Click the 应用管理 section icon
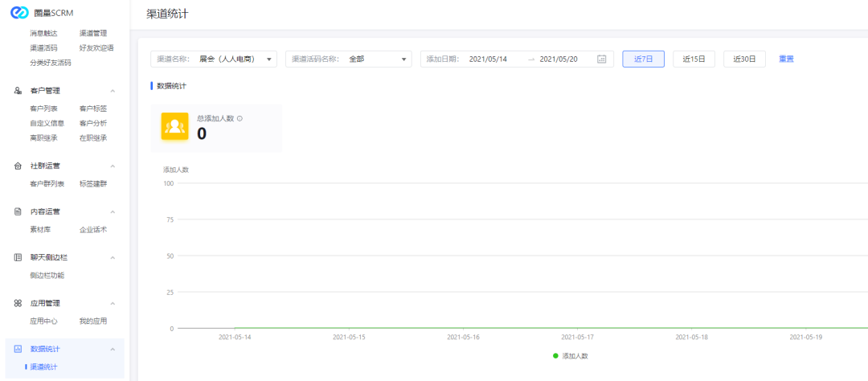This screenshot has height=381, width=868. click(18, 303)
